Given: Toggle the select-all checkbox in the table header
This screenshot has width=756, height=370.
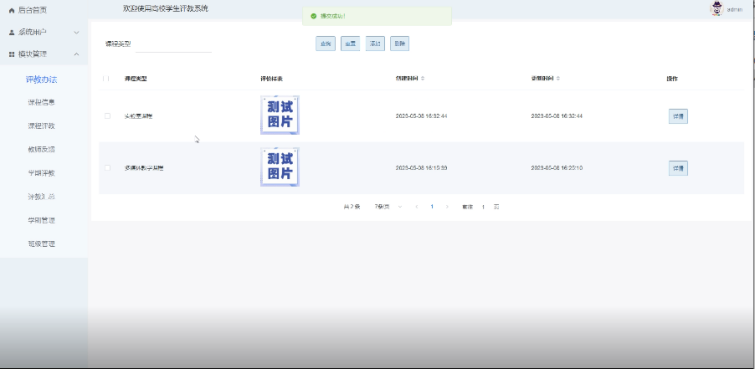Looking at the screenshot, I should (107, 78).
